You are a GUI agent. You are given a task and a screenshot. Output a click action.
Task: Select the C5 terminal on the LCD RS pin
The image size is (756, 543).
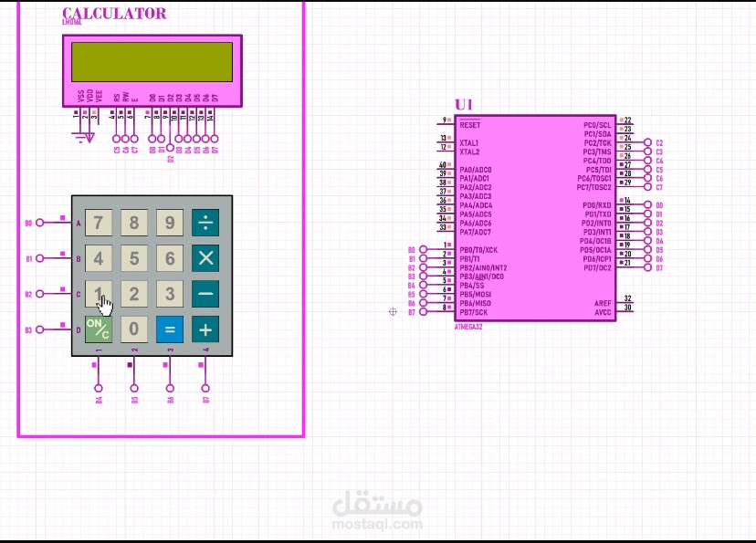tap(116, 139)
